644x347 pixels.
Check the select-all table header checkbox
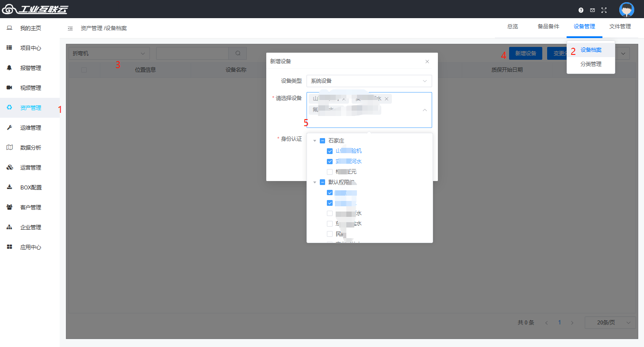[84, 70]
